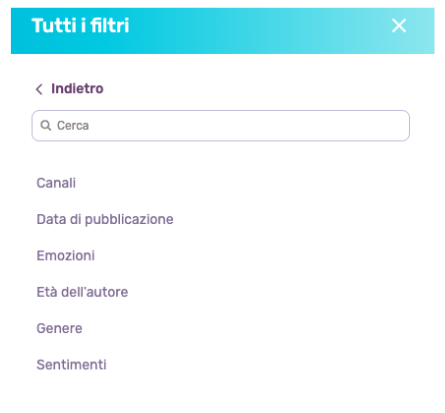
Task: Expand the Canali filter category
Action: [56, 183]
